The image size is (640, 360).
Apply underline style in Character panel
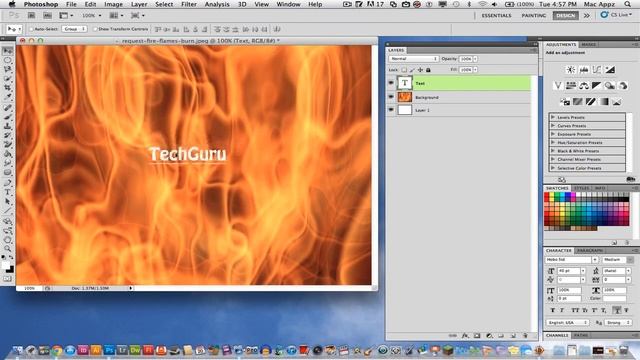[617, 310]
